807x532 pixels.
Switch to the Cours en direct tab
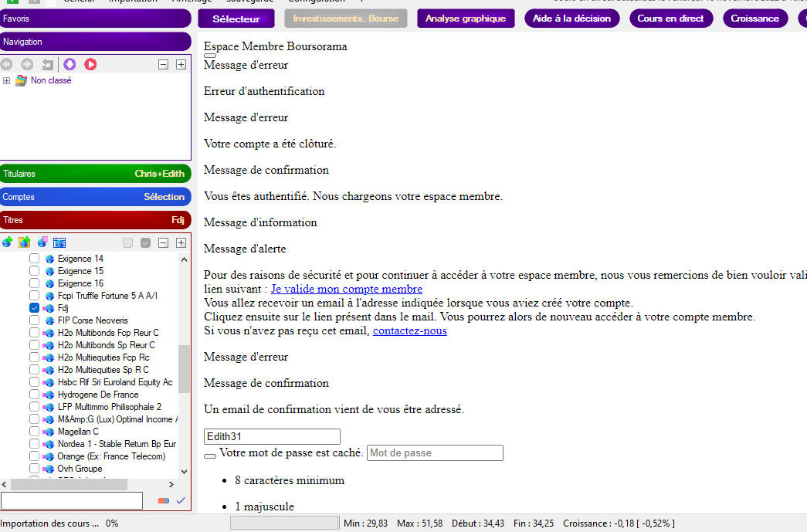(x=670, y=19)
